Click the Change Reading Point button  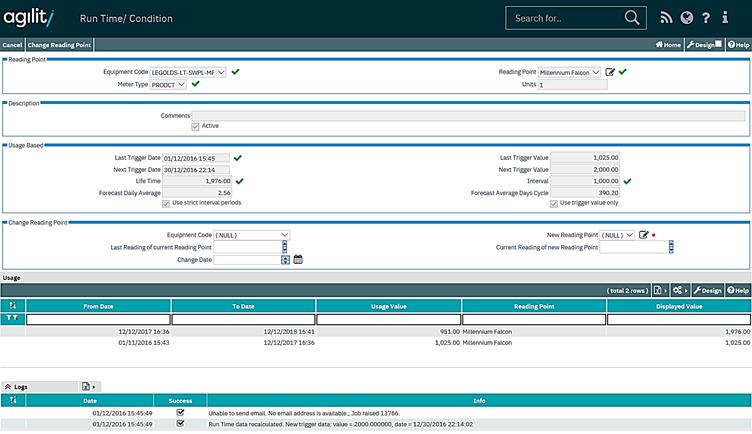[x=58, y=45]
